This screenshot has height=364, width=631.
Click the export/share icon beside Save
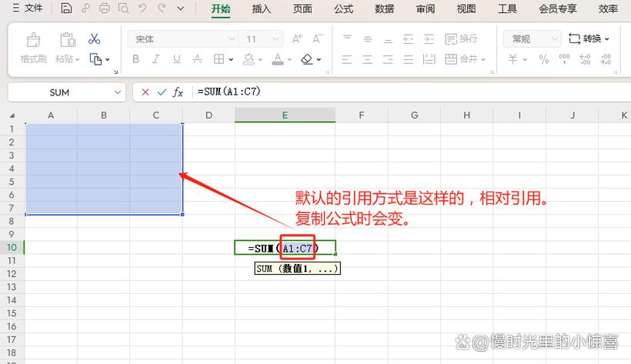(x=85, y=8)
